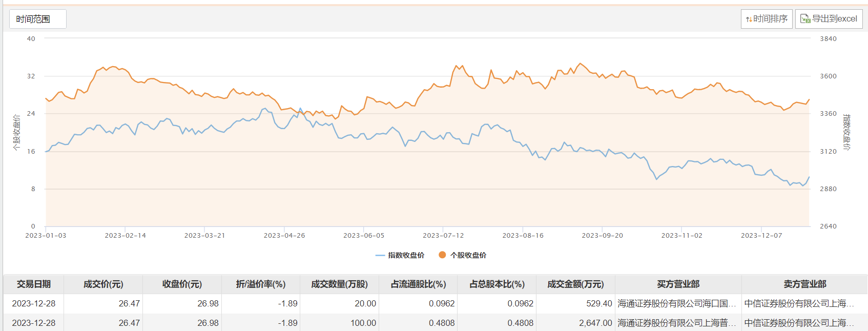Select the 交易日期 column header
Screen dimensions: 868x331
click(34, 284)
